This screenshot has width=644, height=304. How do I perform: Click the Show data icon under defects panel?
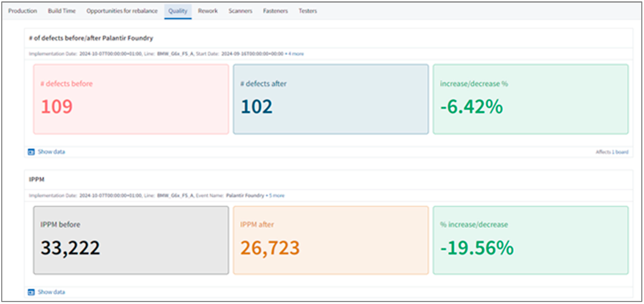click(x=31, y=152)
